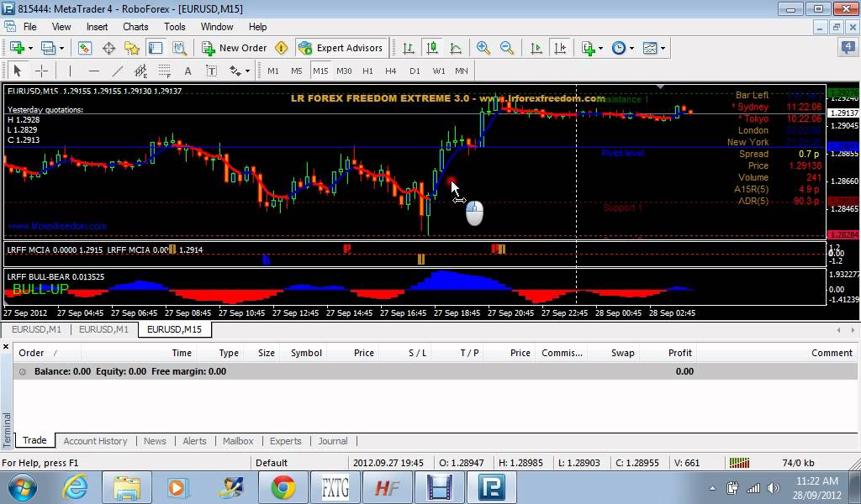Switch timeframe to H1
The height and width of the screenshot is (504, 861).
[368, 71]
